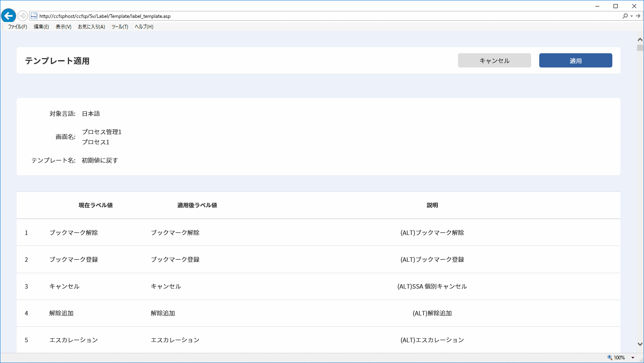This screenshot has width=644, height=363.
Task: Click the プロセス管理1 screen name
Action: click(x=102, y=132)
